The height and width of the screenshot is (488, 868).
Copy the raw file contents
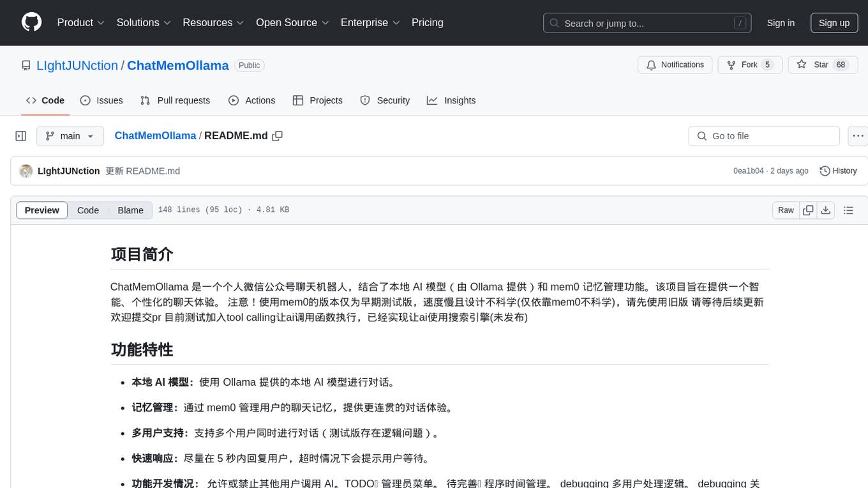808,210
